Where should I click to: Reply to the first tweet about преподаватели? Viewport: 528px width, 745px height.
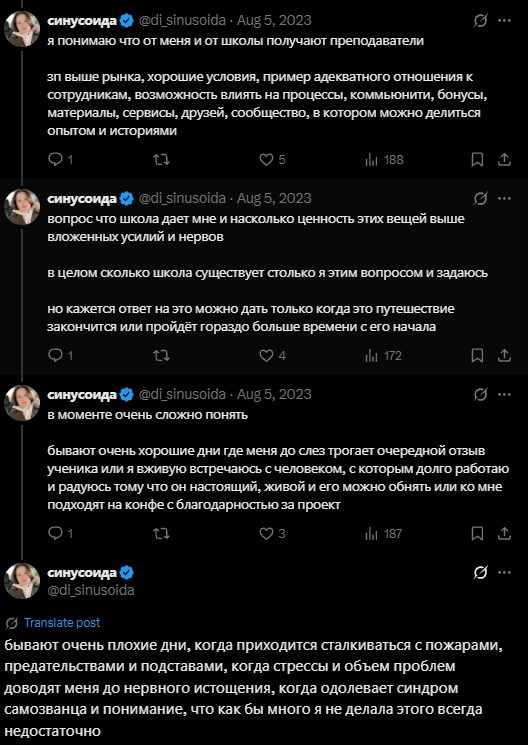coord(60,160)
